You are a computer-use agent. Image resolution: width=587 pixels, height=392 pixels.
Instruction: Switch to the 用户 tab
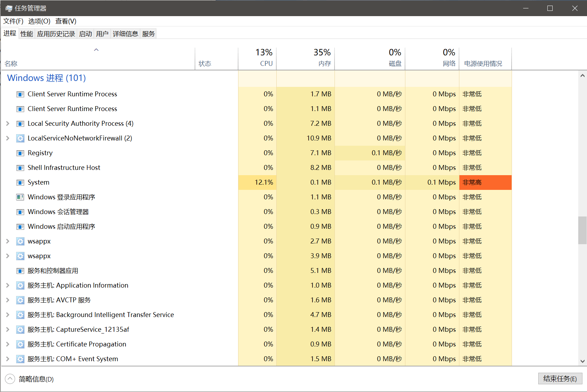[102, 34]
